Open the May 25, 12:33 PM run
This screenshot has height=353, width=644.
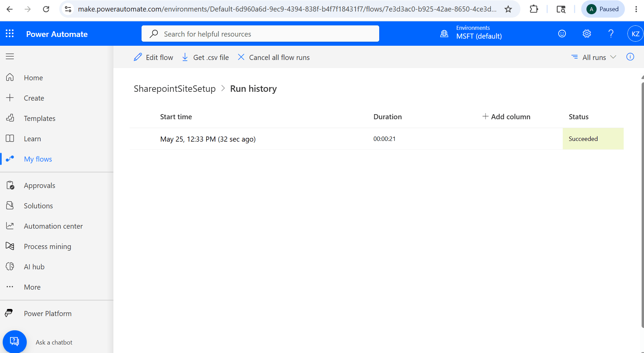208,139
